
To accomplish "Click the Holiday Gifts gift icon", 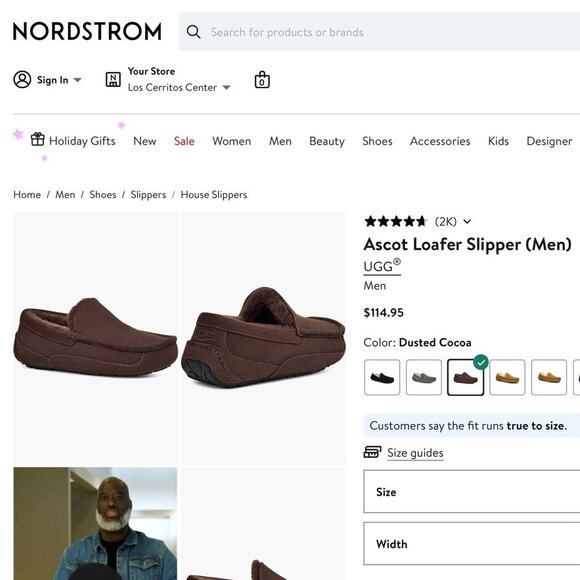I will pos(38,139).
